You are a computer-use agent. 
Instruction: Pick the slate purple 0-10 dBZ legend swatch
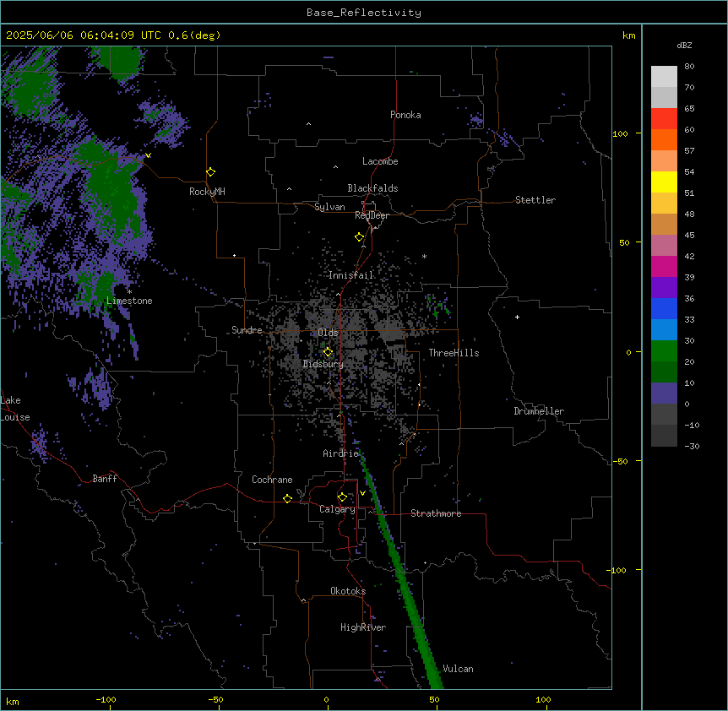click(x=664, y=393)
